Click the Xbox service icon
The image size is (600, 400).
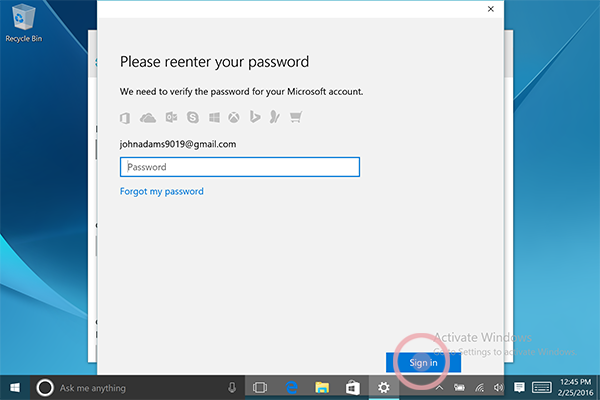coord(234,117)
